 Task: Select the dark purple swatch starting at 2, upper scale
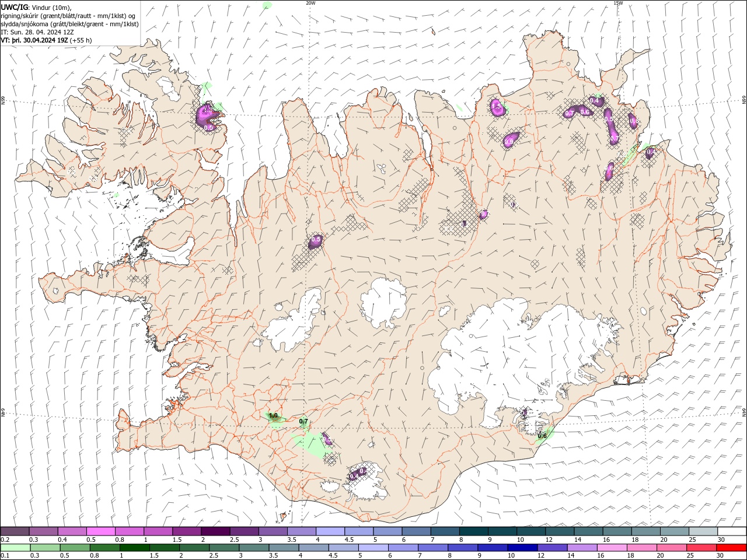pos(215,531)
